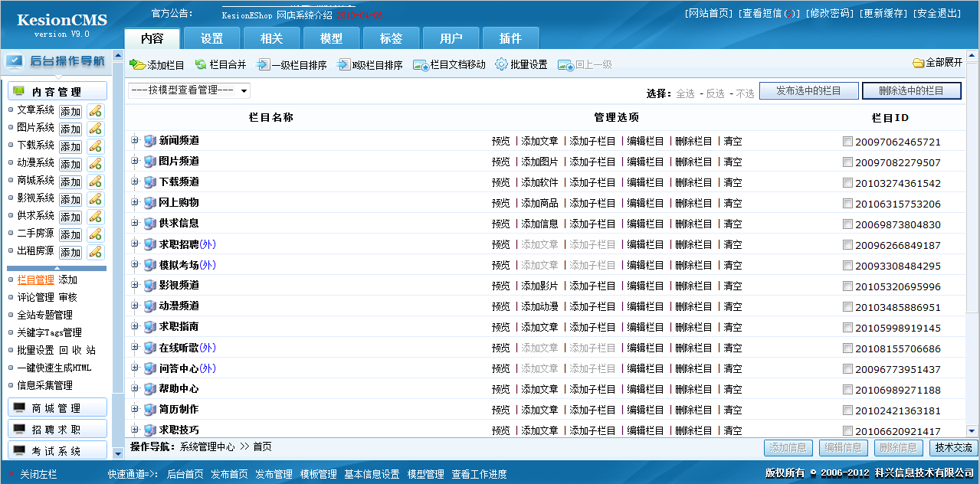Viewport: 980px width, 484px height.
Task: Click the pencil icon beside 商城系统
Action: pyautogui.click(x=95, y=181)
